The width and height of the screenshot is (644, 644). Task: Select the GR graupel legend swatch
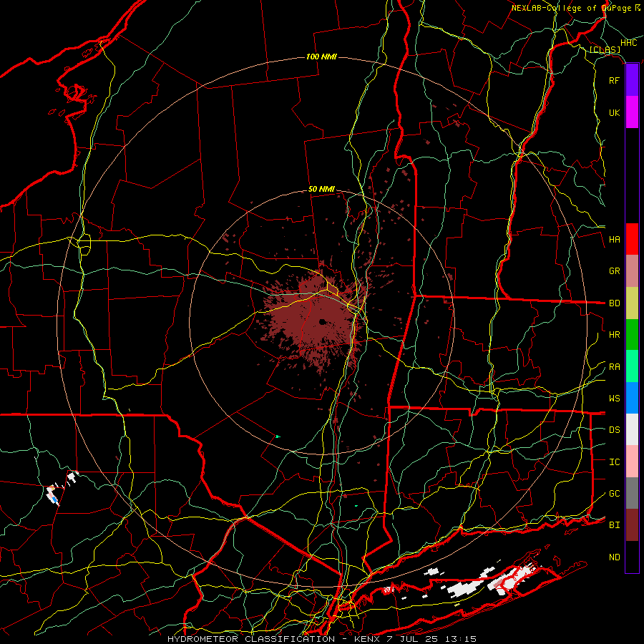pyautogui.click(x=632, y=271)
